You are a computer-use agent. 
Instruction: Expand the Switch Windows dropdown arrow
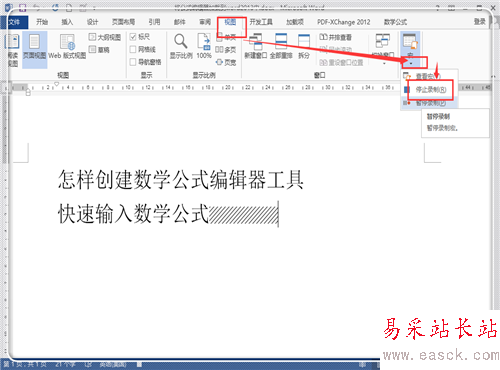click(383, 63)
